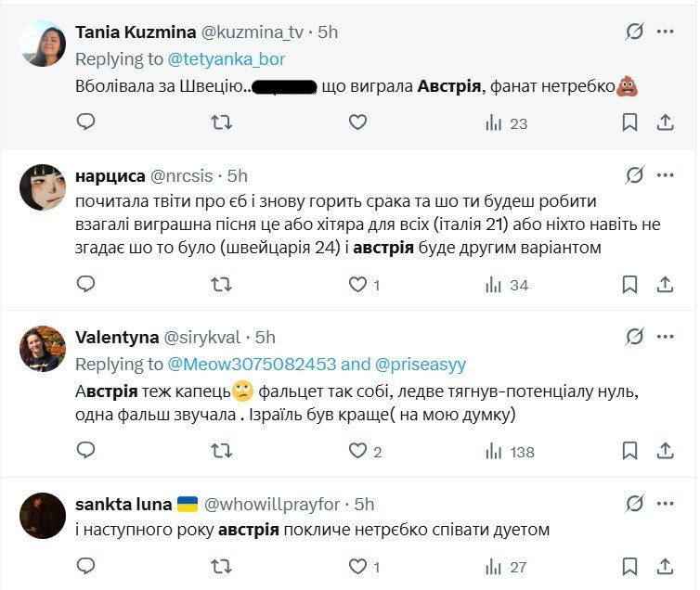Reply to Tania Kuzmina's tweet
This screenshot has height=590, width=700.
click(85, 122)
